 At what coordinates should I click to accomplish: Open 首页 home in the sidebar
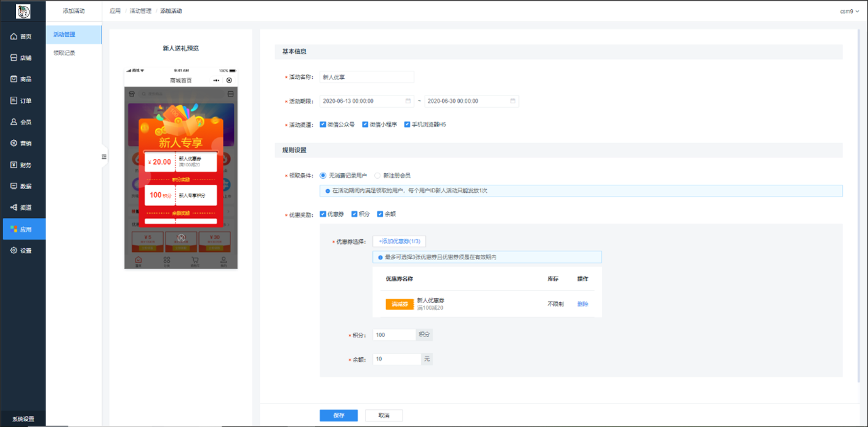[22, 36]
